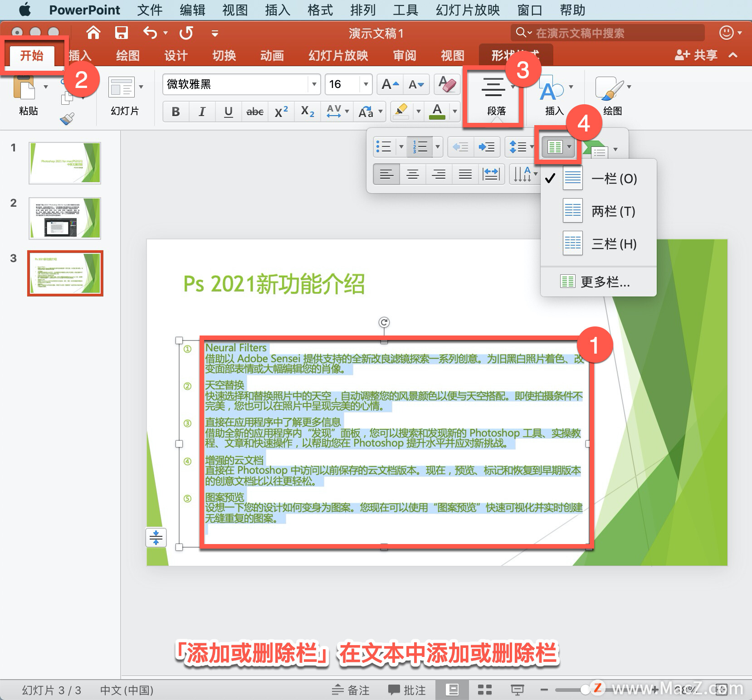The image size is (752, 700).
Task: Choose 更多栏... from columns menu
Action: pyautogui.click(x=599, y=282)
